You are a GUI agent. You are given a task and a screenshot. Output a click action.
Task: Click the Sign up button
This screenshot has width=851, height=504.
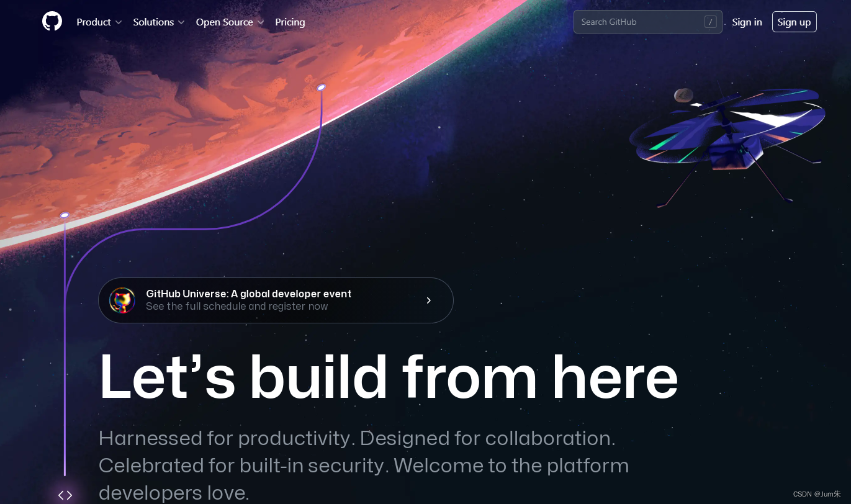pos(794,22)
